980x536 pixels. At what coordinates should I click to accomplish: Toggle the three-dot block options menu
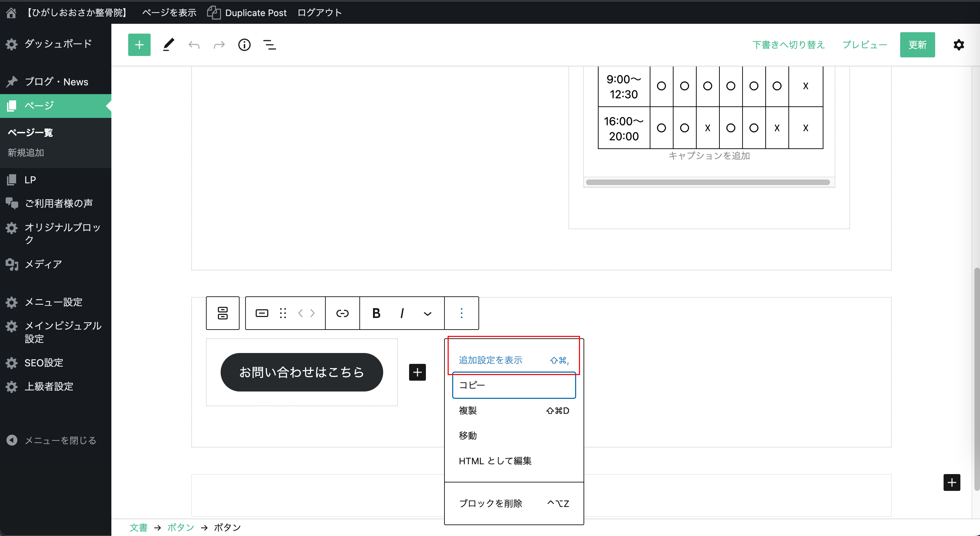[x=462, y=313]
